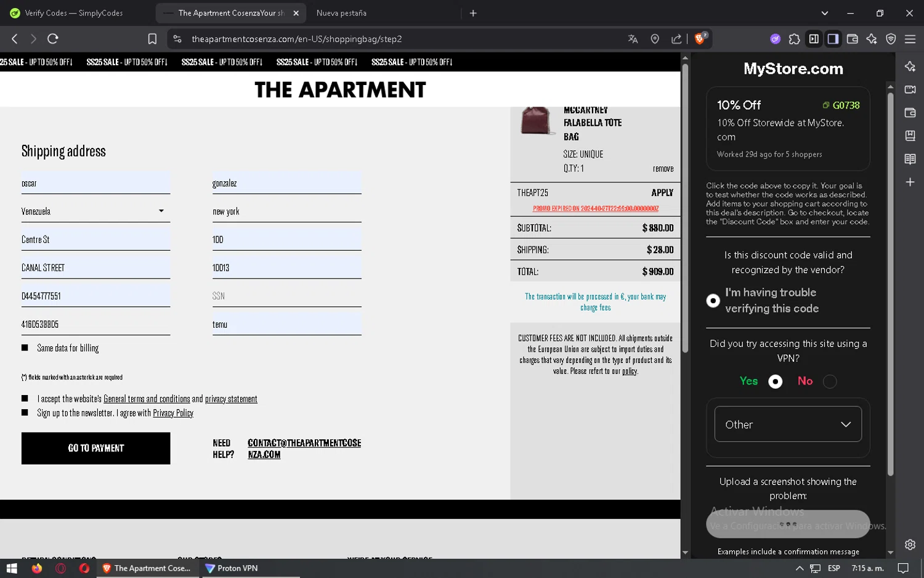Email contact@theapartmentcosenza.com link
Screen dimensions: 924x578
pyautogui.click(x=304, y=449)
